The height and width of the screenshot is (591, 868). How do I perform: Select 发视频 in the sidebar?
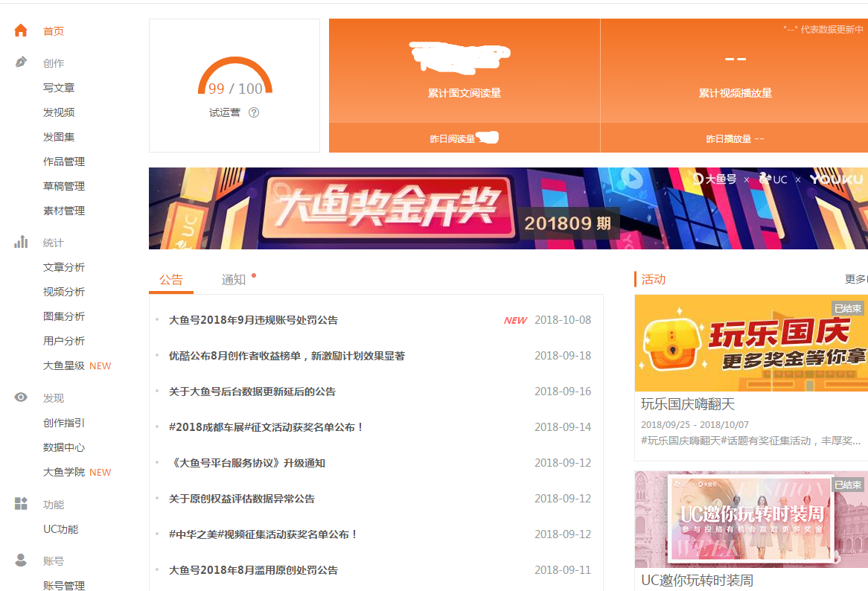[59, 112]
